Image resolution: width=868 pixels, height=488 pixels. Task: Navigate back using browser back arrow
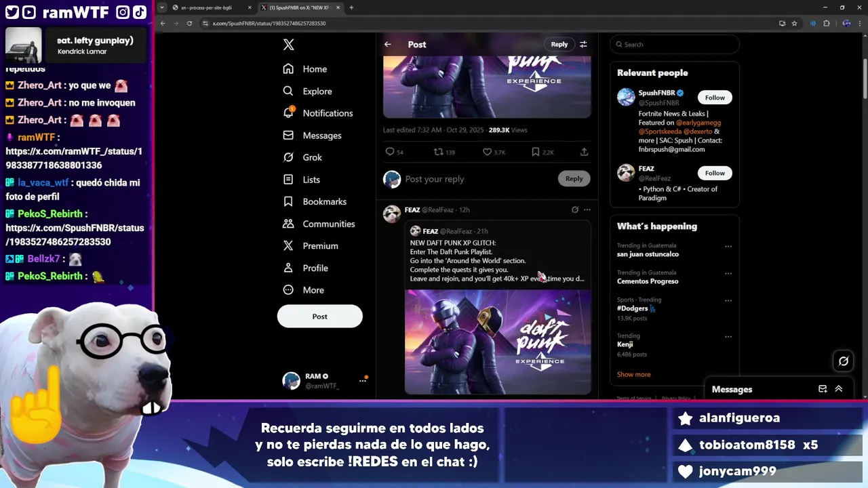coord(163,23)
